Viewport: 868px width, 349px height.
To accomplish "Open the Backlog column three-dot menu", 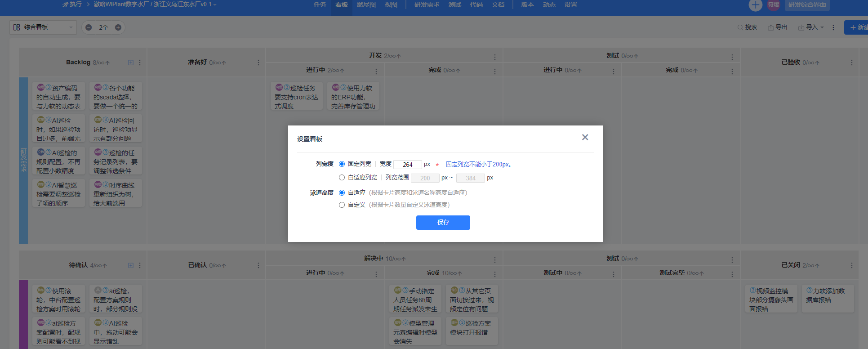I will coord(140,63).
